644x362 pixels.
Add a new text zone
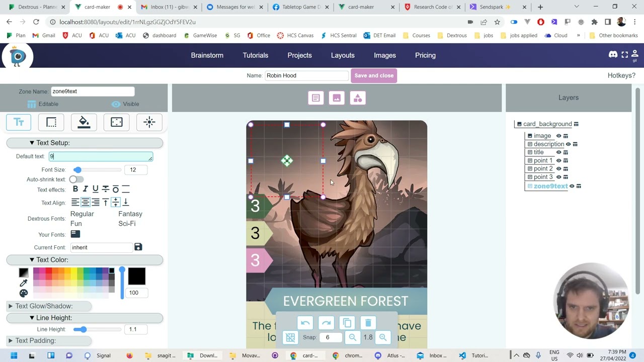click(x=315, y=98)
